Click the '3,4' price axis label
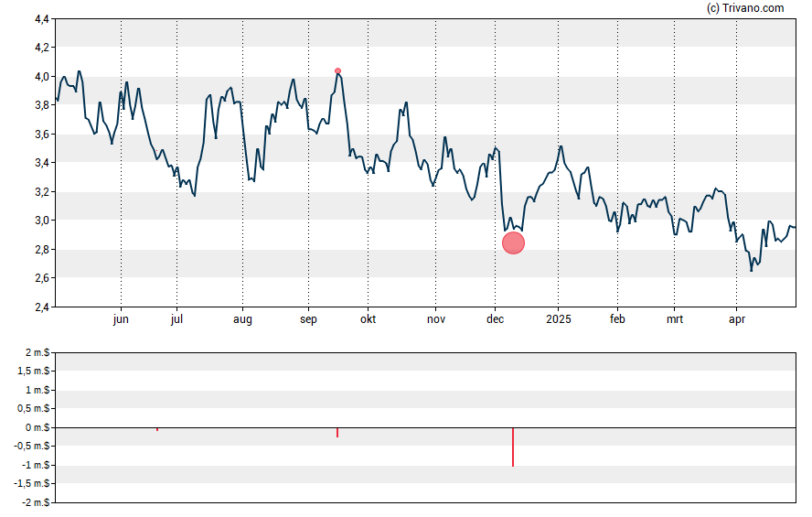Screen dimensions: 812x517 coord(42,163)
